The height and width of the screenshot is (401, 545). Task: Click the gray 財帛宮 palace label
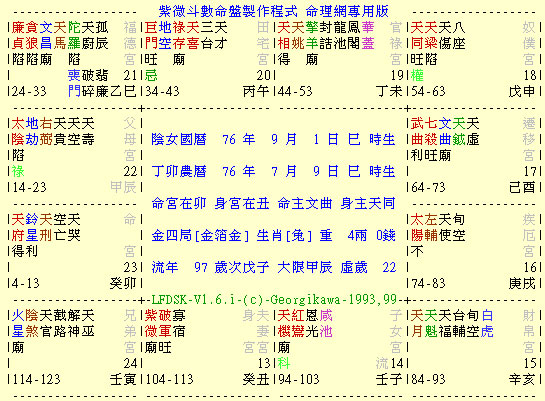529,331
